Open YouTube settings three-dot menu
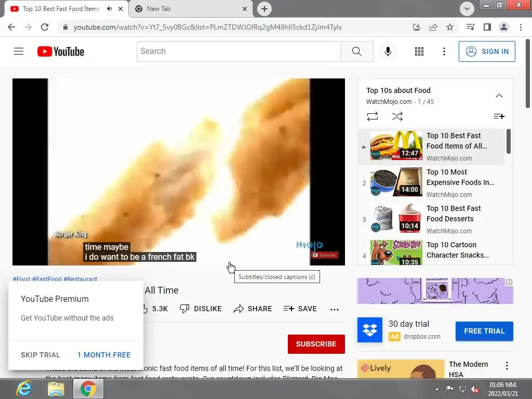This screenshot has height=399, width=532. [444, 51]
